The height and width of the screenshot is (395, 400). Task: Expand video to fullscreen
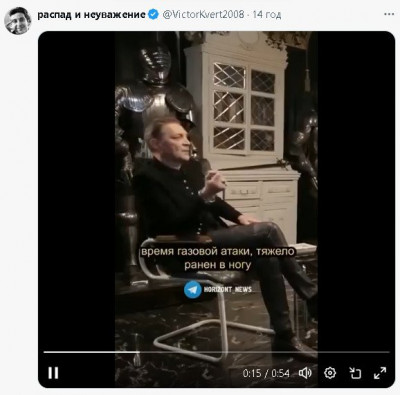380,373
